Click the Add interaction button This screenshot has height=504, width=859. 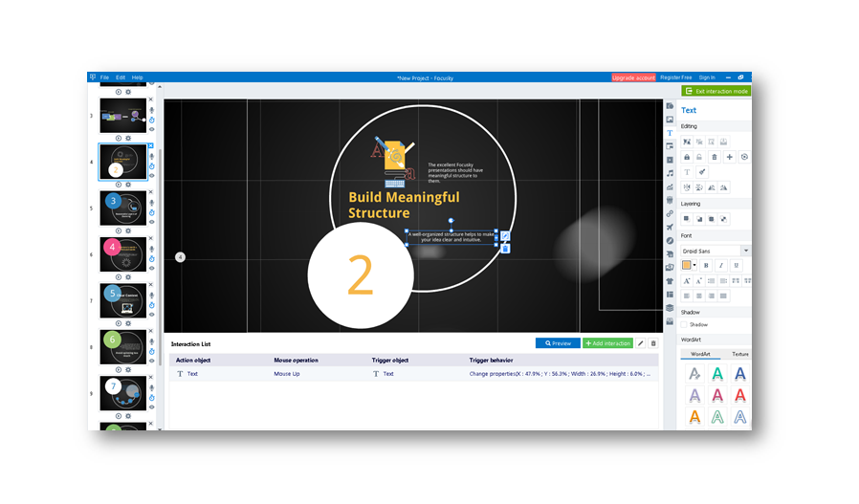coord(607,343)
